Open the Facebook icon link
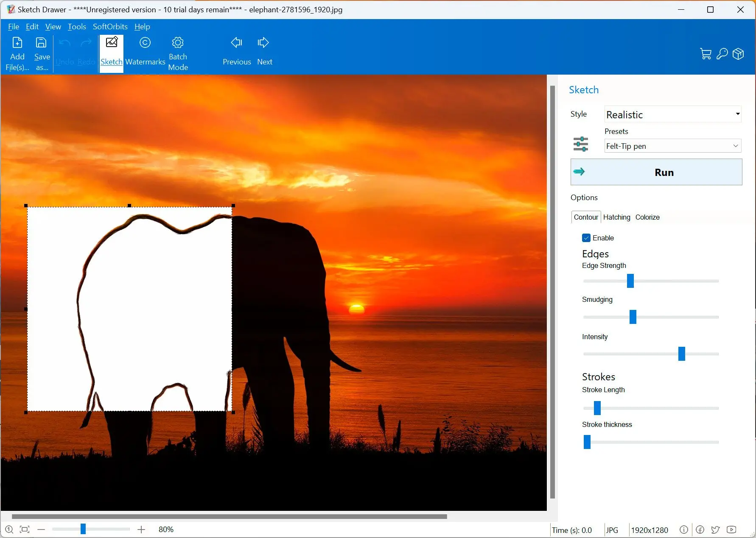This screenshot has height=538, width=756. [x=700, y=530]
